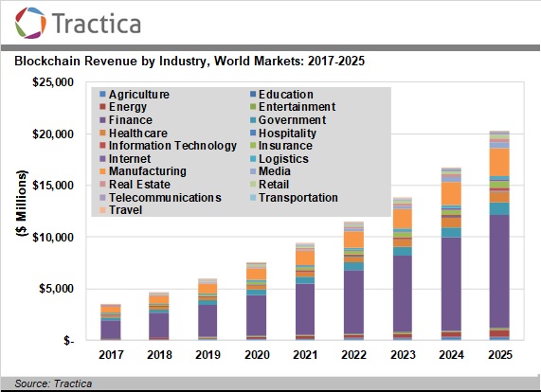The image size is (541, 392).
Task: Click the Finance segment of the 2021 bar
Action: tap(305, 310)
